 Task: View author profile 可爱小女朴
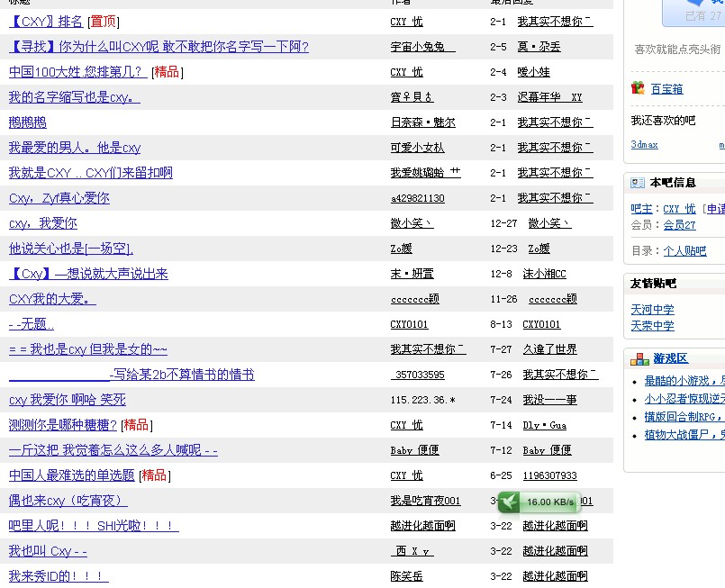coord(417,148)
